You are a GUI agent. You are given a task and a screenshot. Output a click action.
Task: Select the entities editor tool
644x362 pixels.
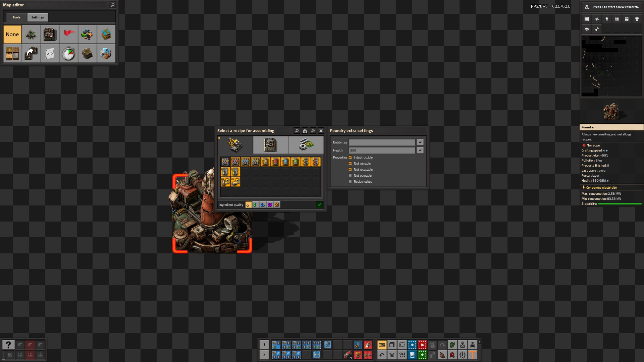[50, 34]
